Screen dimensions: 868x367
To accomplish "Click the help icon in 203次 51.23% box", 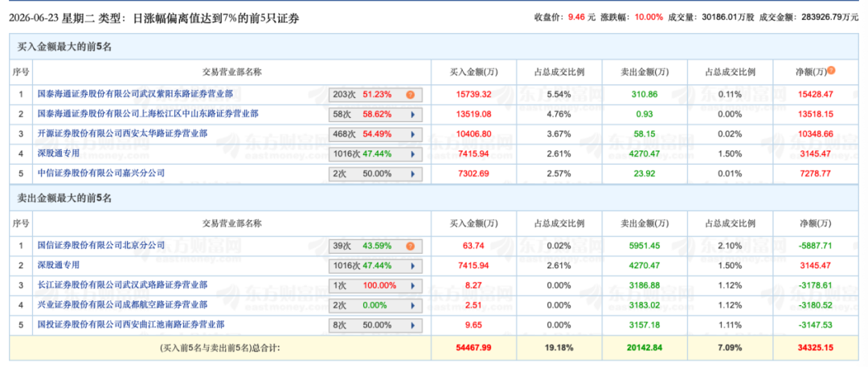I will (410, 95).
